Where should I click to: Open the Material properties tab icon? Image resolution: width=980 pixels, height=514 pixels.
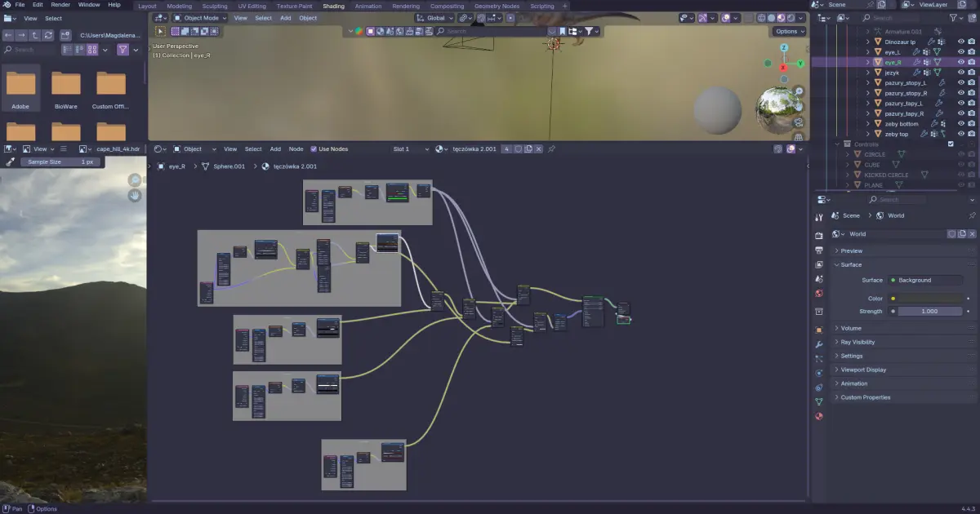819,416
